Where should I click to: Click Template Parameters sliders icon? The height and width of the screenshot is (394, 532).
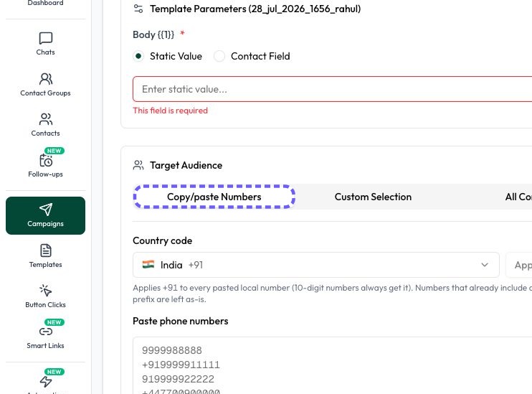(x=138, y=9)
